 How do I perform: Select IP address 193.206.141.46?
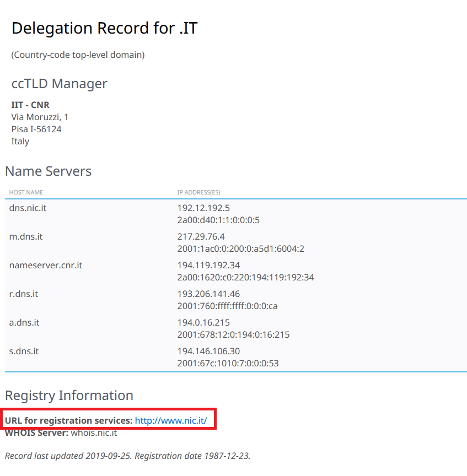[209, 294]
